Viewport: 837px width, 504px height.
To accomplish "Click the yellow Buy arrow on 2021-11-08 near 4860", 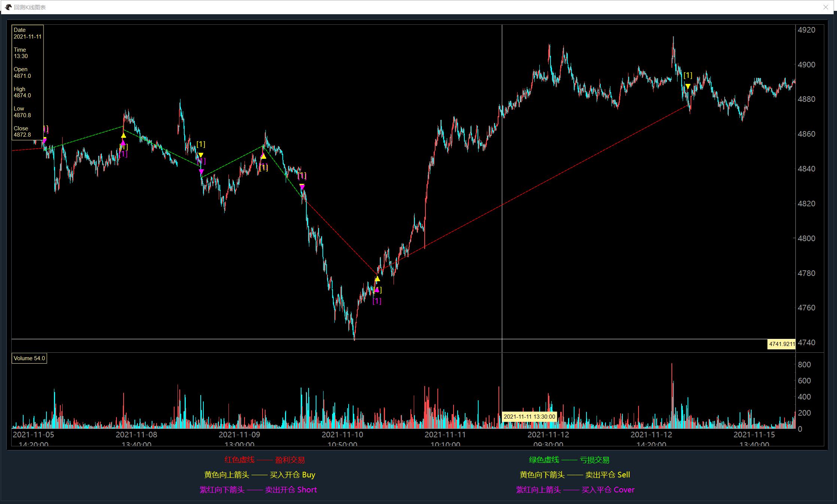I will pos(123,135).
